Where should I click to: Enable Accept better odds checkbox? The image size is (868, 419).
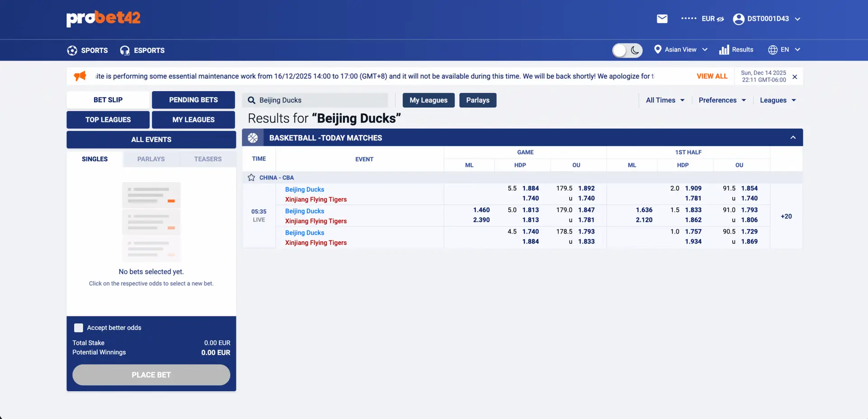tap(79, 328)
